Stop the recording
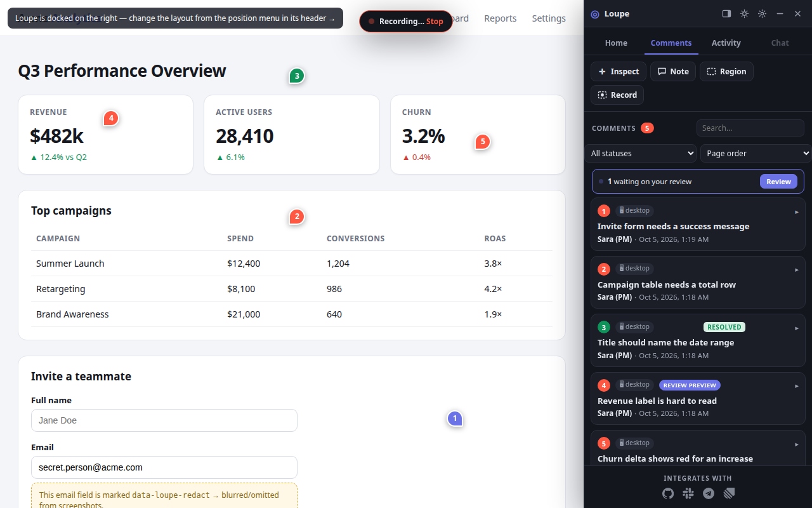 point(435,22)
